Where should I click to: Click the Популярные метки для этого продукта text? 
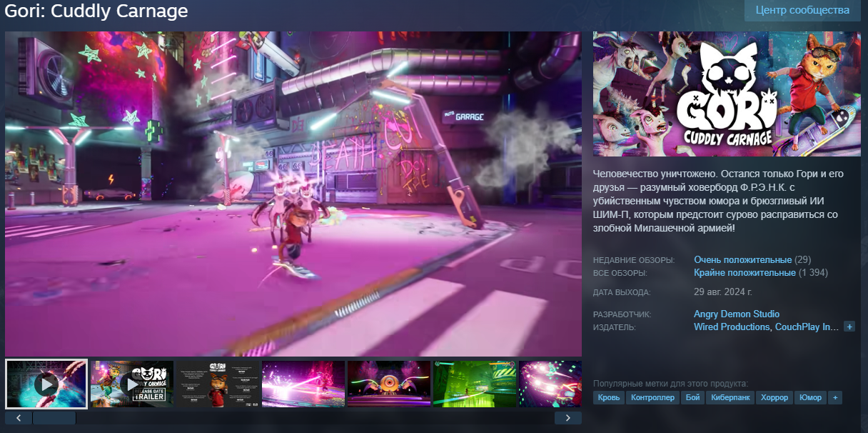[670, 384]
